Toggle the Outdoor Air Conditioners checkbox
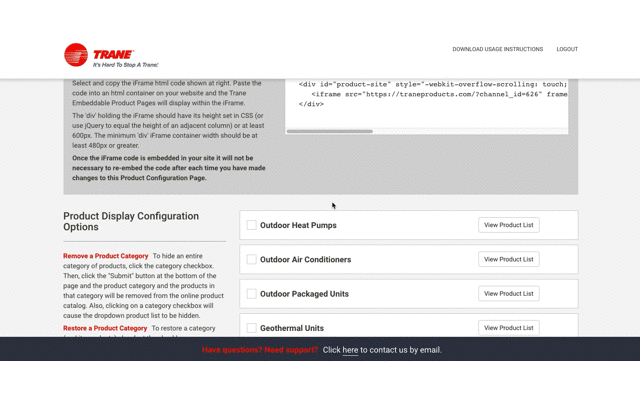This screenshot has height=400, width=640. 251,259
